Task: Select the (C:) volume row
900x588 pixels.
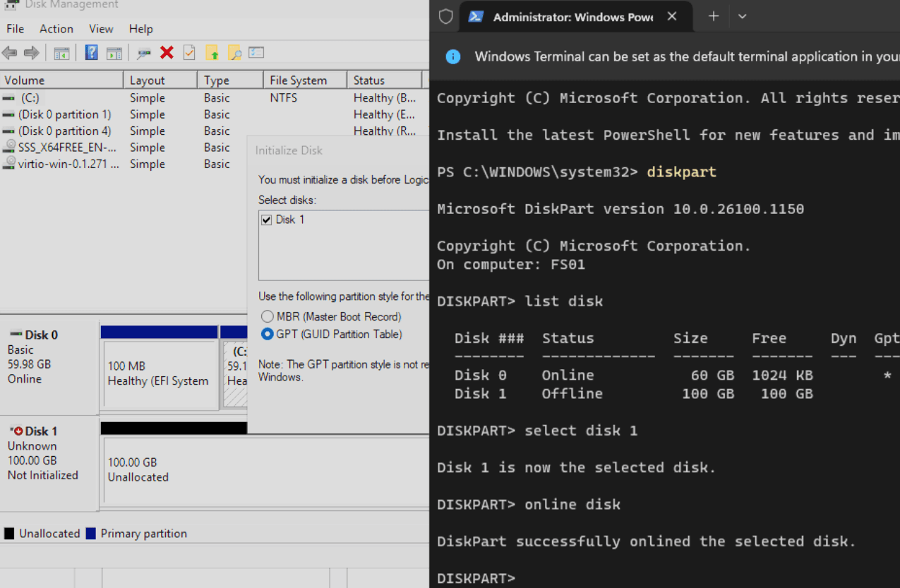Action: tap(215, 98)
